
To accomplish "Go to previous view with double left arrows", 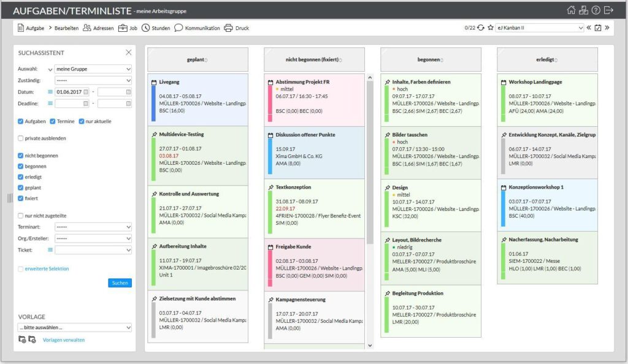I will click(x=589, y=28).
